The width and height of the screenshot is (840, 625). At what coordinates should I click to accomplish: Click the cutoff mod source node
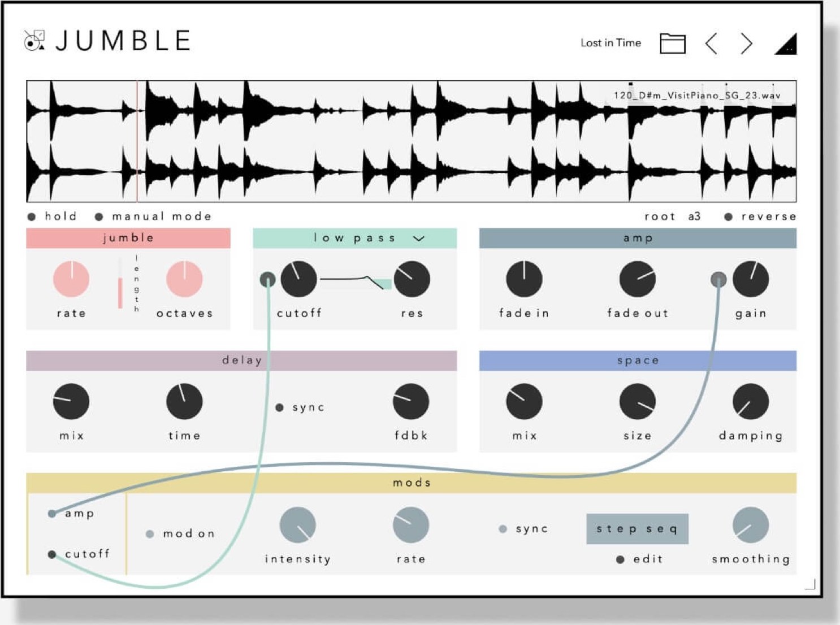point(52,554)
